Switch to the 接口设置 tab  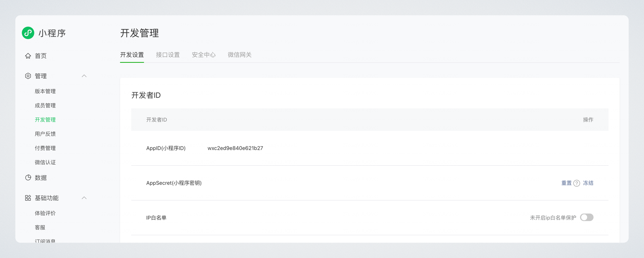click(168, 55)
